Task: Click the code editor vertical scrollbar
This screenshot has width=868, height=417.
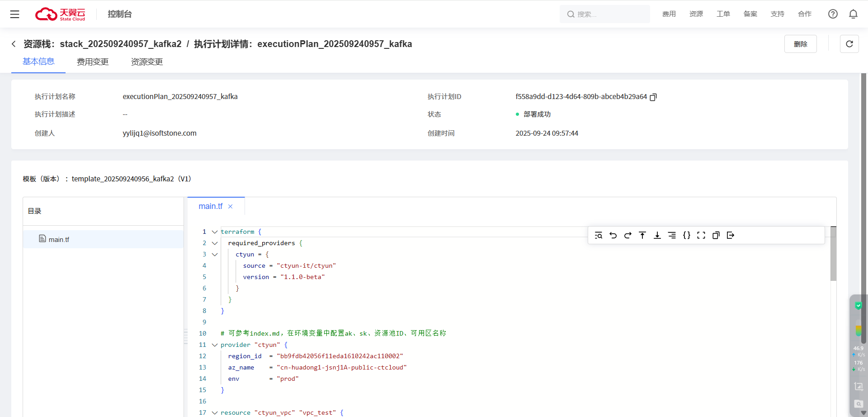Action: (833, 254)
